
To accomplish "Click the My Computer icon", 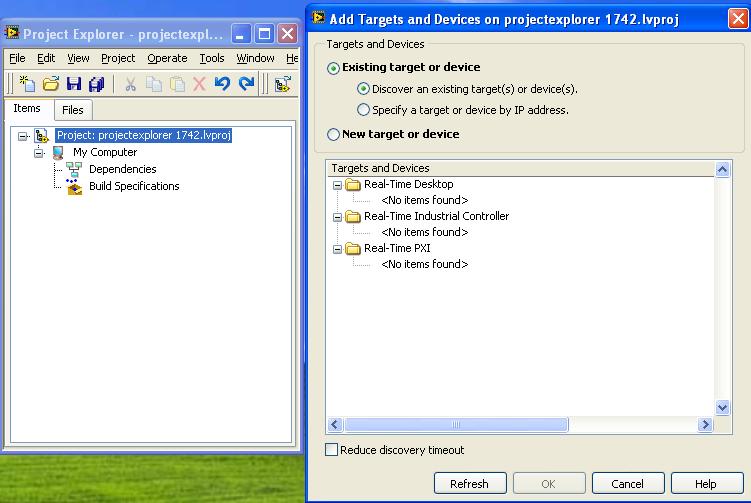I will pyautogui.click(x=58, y=152).
